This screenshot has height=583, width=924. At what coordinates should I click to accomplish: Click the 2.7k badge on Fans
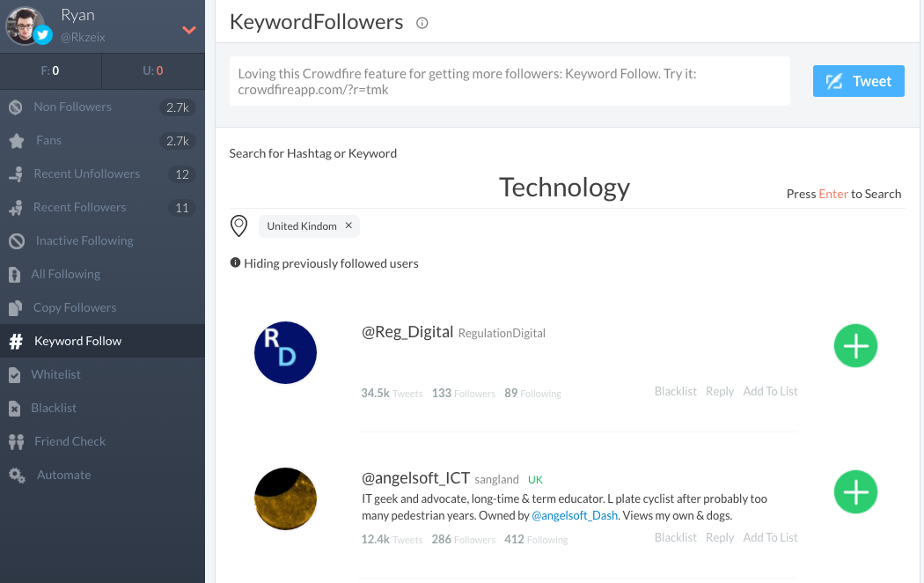point(178,141)
